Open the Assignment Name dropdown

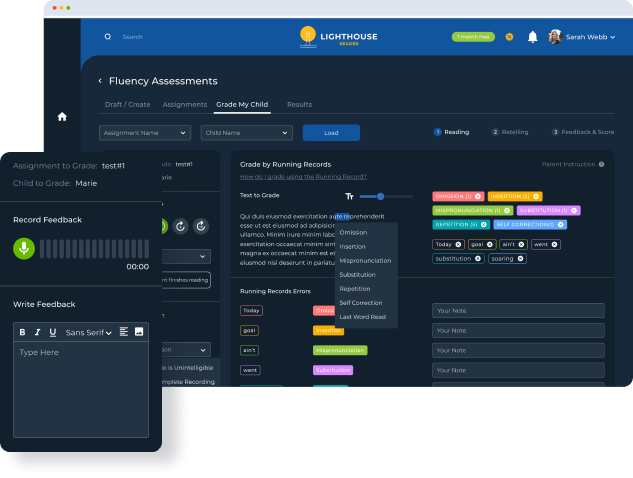145,132
